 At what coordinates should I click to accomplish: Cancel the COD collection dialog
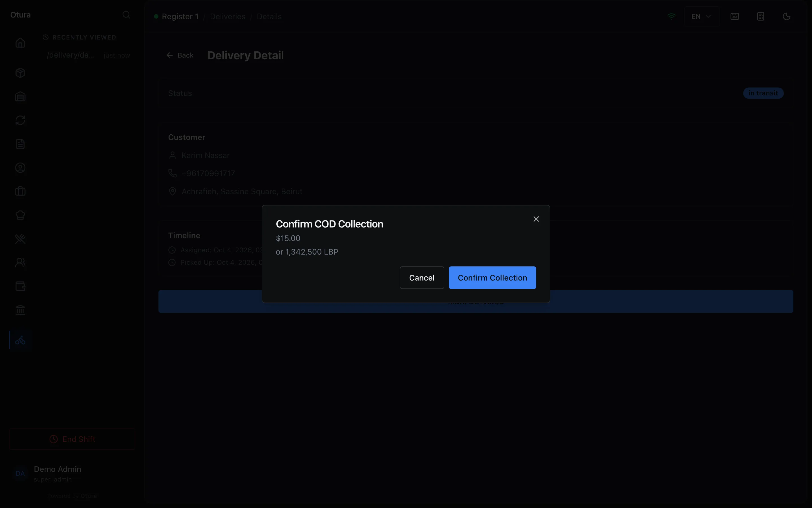coord(422,277)
